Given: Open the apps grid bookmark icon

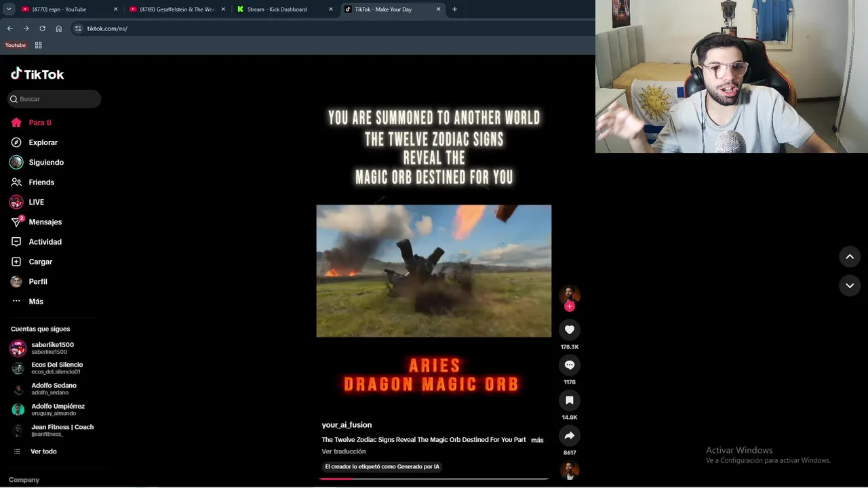Looking at the screenshot, I should (38, 45).
